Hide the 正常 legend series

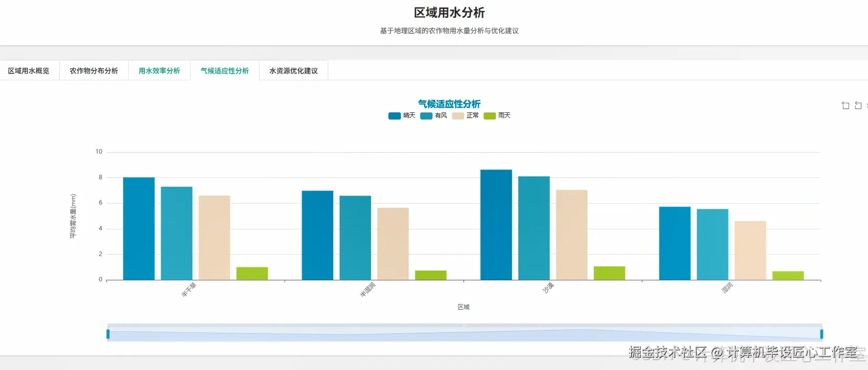point(465,115)
